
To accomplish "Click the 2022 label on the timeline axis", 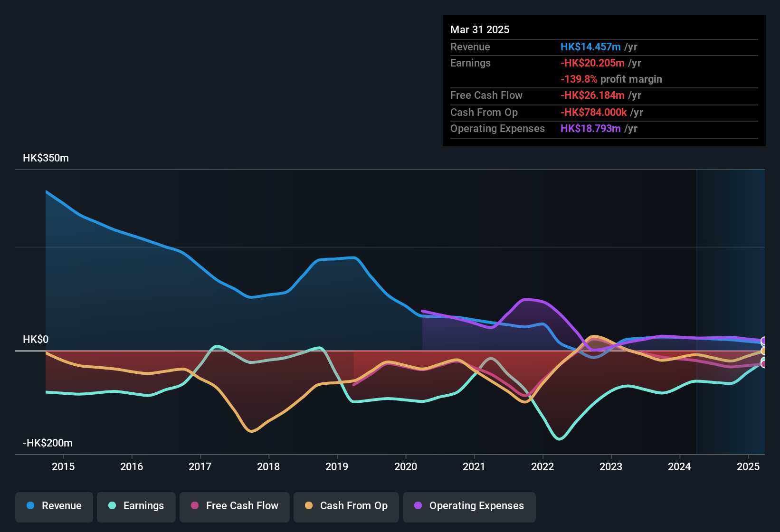I will pos(542,467).
